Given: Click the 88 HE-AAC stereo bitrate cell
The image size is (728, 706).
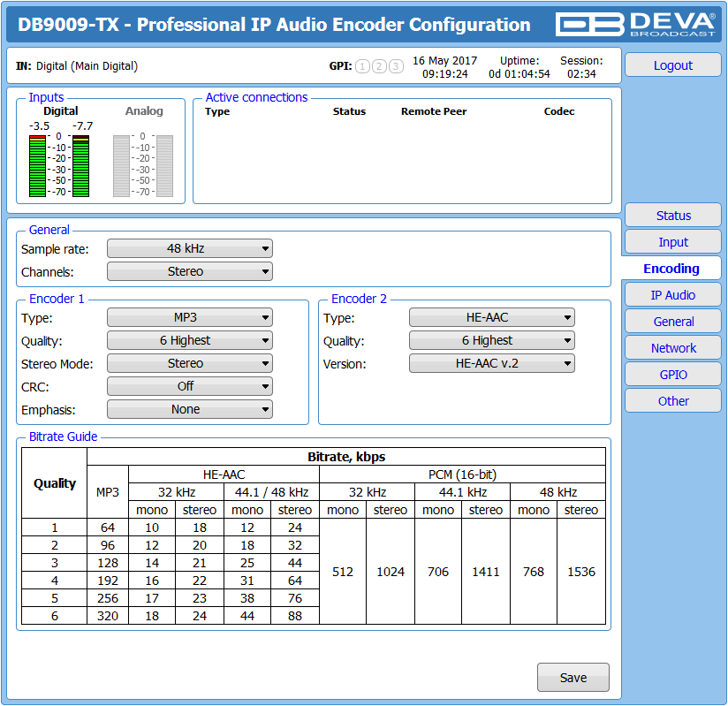Looking at the screenshot, I should [295, 616].
